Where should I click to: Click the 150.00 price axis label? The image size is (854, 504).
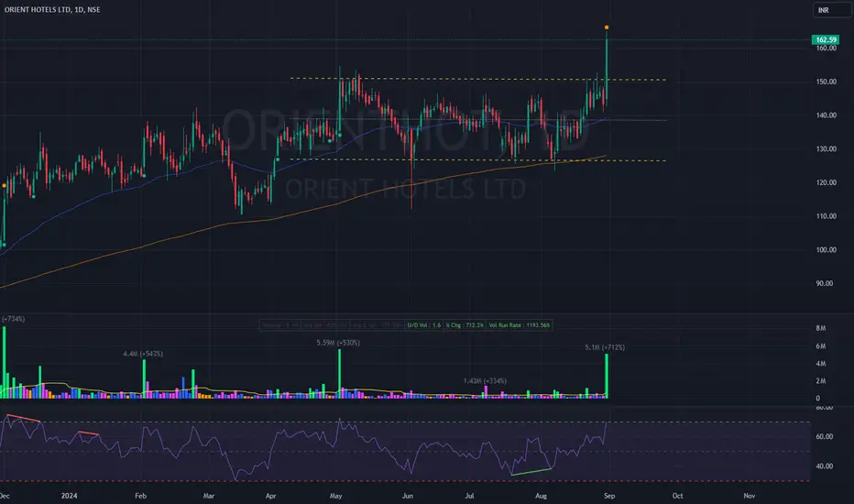click(x=826, y=82)
